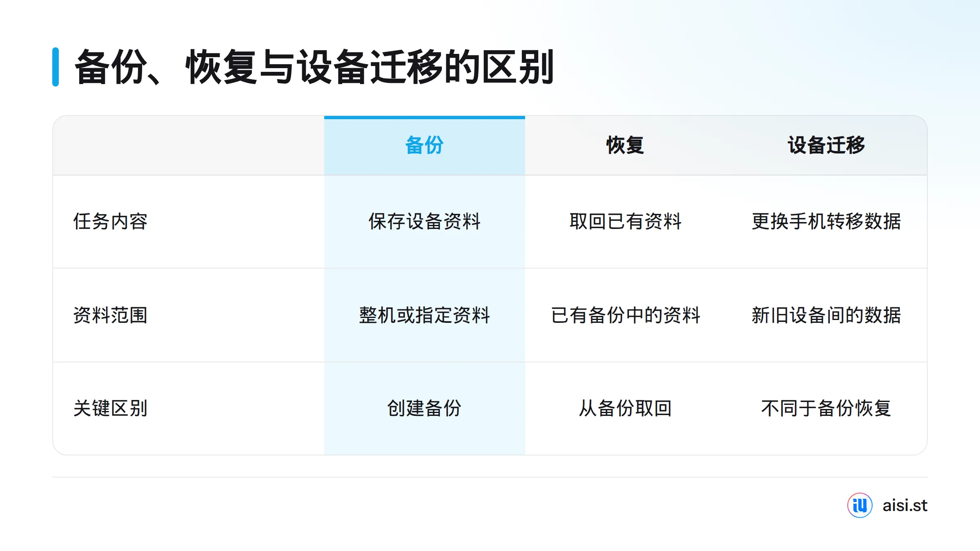Screen dimensions: 980x551
Task: Click the aisi.st logo icon
Action: click(860, 505)
